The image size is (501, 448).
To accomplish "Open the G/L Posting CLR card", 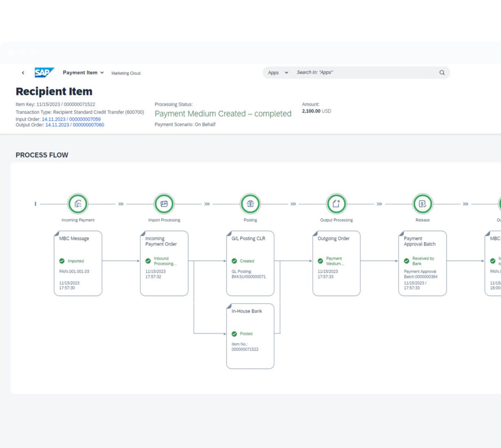I will (250, 263).
